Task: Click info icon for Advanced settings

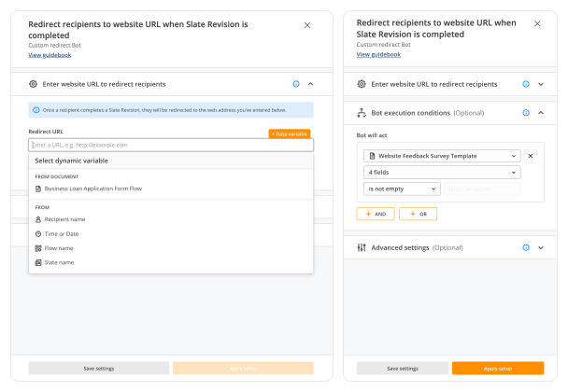Action: (x=526, y=247)
